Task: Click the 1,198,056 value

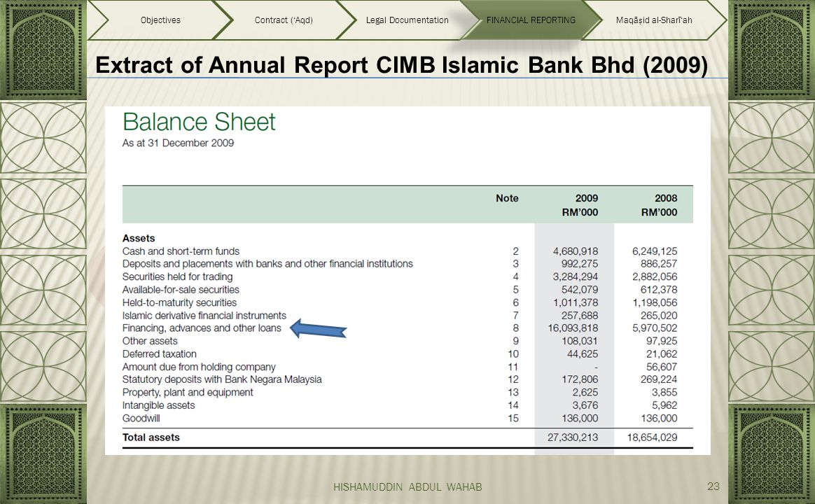Action: tap(655, 302)
